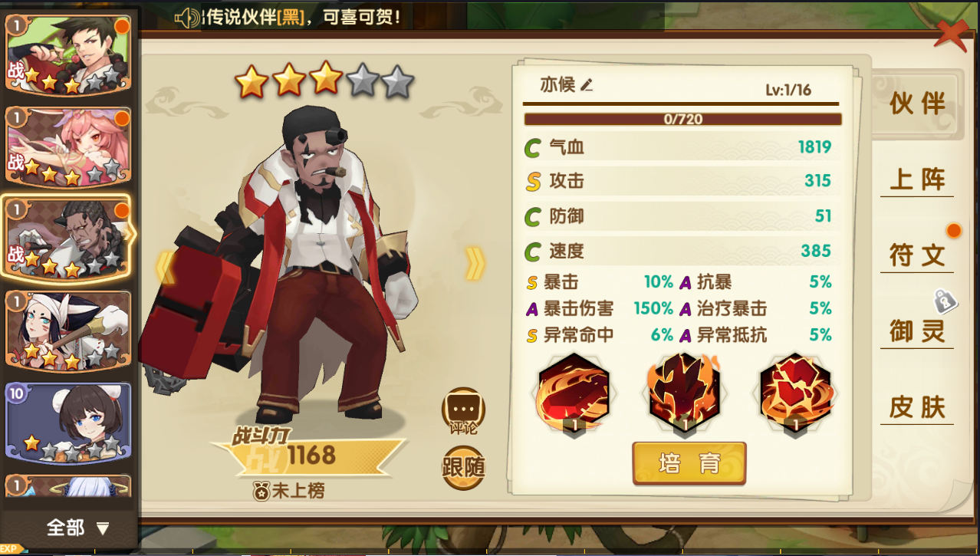Tap the 跟随 follow round icon
The height and width of the screenshot is (556, 980).
point(464,467)
